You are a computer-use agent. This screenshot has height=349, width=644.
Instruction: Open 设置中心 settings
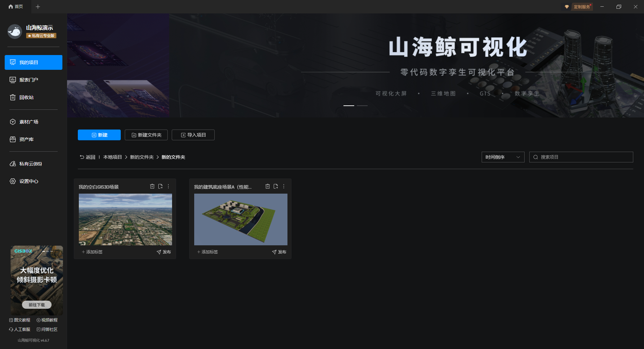34,181
